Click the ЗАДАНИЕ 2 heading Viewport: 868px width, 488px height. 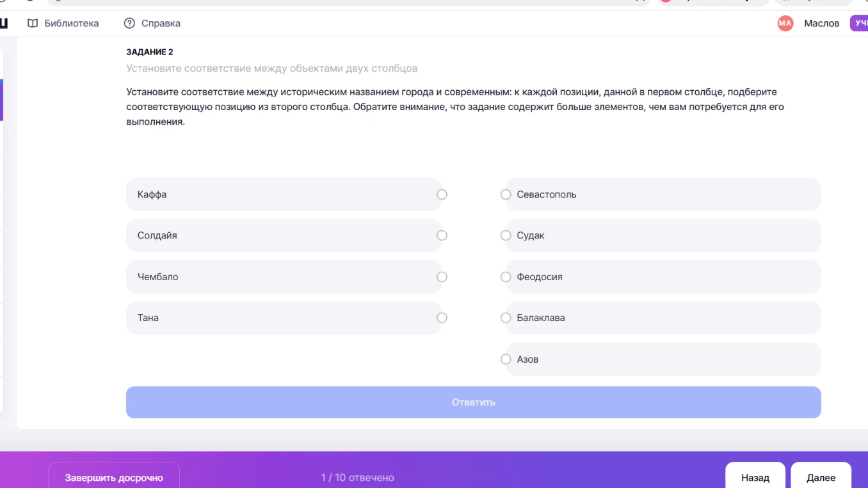point(150,52)
